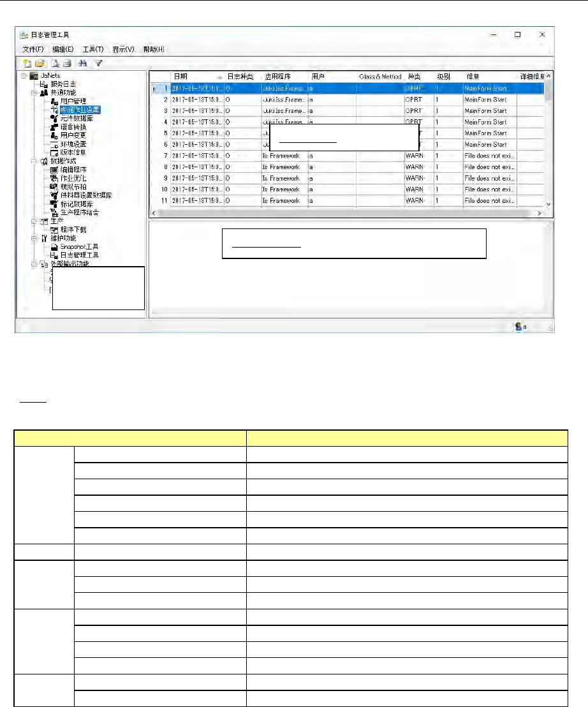The width and height of the screenshot is (588, 707).
Task: Open the 编辑(E) menu
Action: tap(63, 50)
